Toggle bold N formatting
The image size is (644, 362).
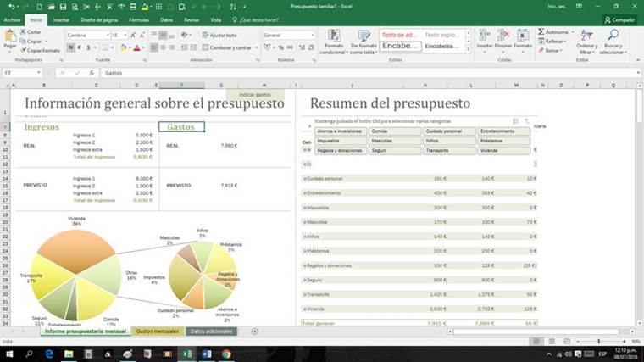click(70, 48)
